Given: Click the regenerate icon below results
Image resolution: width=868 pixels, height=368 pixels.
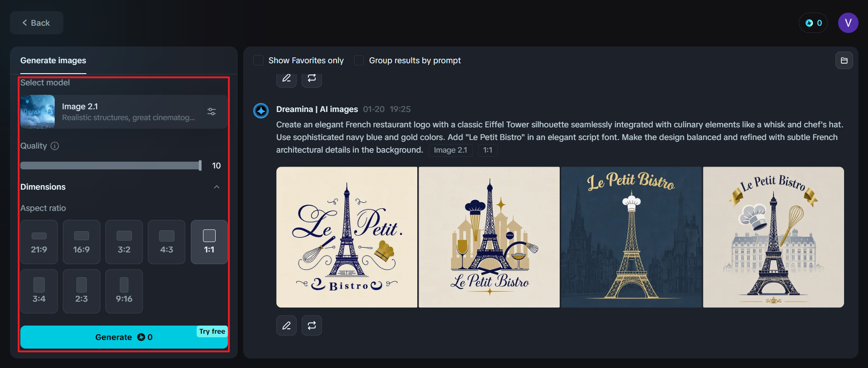Looking at the screenshot, I should point(312,326).
